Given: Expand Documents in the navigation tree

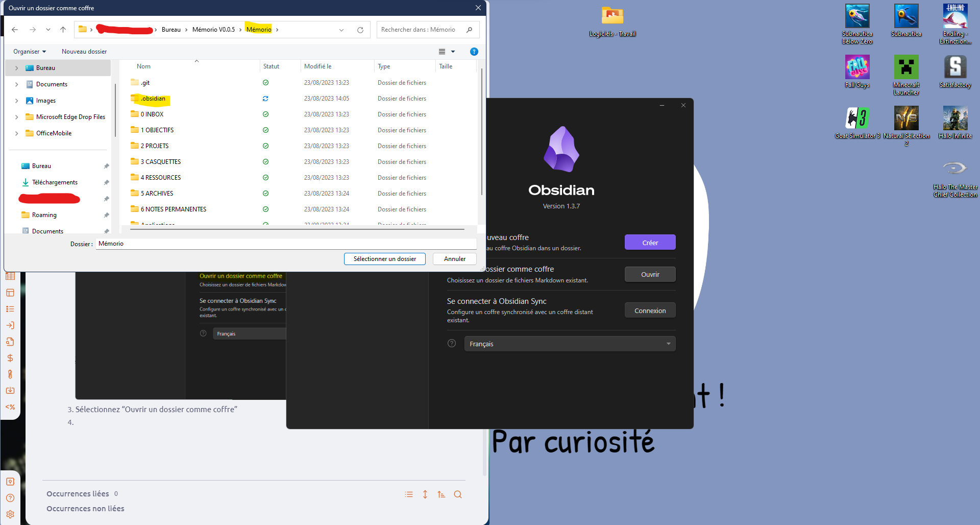Looking at the screenshot, I should pos(17,84).
